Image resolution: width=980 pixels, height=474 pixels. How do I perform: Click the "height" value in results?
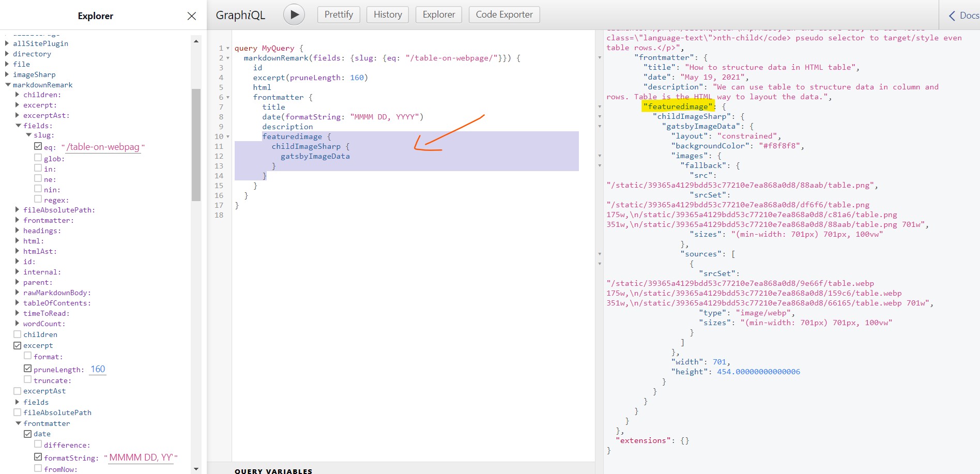758,372
